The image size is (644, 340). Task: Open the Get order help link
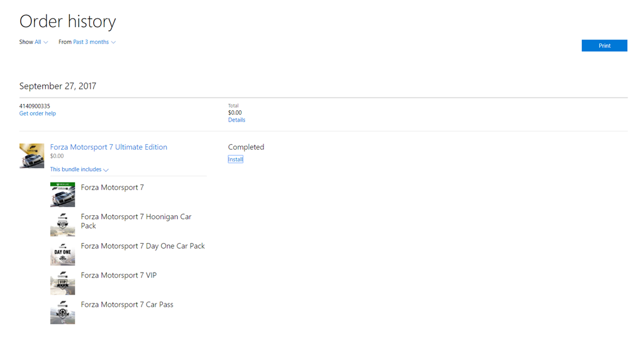(x=37, y=113)
